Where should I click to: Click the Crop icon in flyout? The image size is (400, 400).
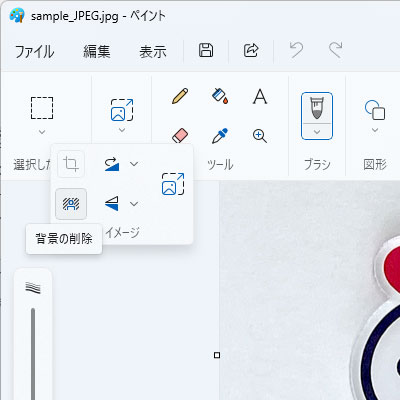(71, 164)
